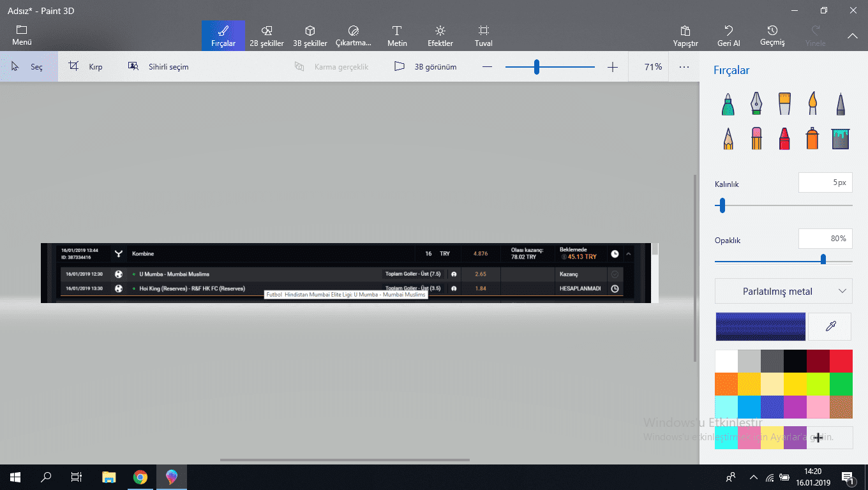Select the Fill bucket tool
This screenshot has height=490, width=868.
pyautogui.click(x=841, y=138)
